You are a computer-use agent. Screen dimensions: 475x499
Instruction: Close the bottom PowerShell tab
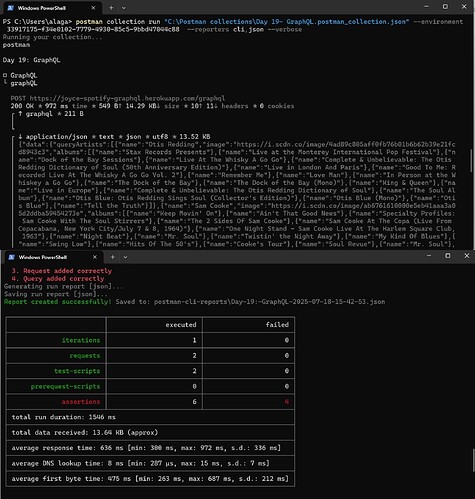(x=95, y=257)
